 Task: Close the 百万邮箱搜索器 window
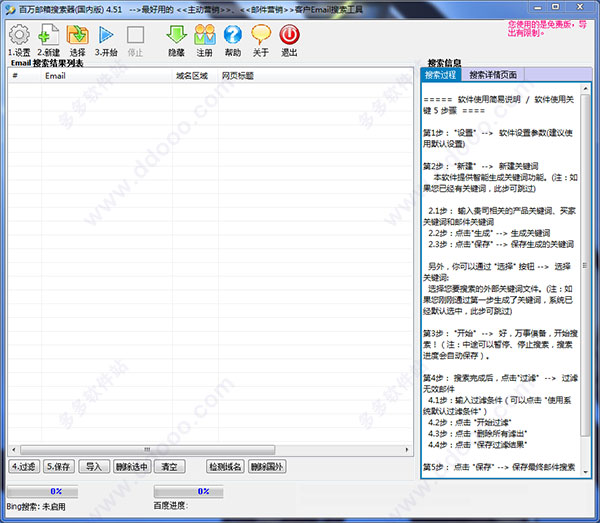(580, 7)
